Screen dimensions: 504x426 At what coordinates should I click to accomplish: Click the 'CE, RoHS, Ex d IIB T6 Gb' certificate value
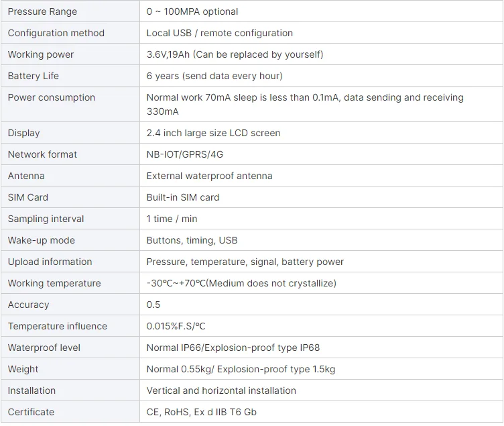[x=202, y=412]
